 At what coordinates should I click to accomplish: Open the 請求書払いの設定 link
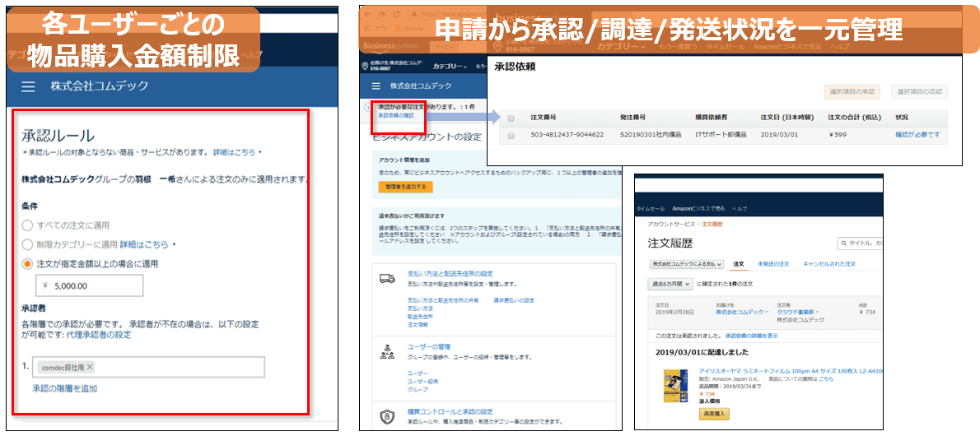pyautogui.click(x=514, y=300)
